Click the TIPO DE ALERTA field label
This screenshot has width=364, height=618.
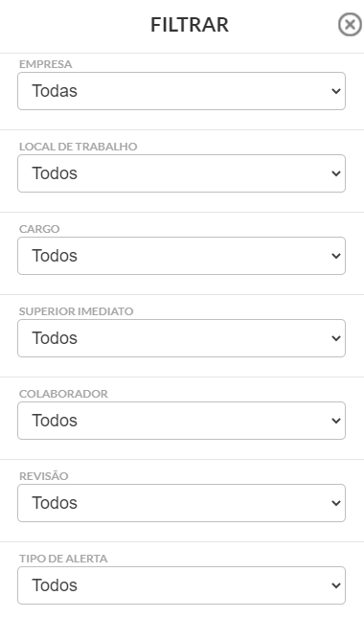coord(63,559)
